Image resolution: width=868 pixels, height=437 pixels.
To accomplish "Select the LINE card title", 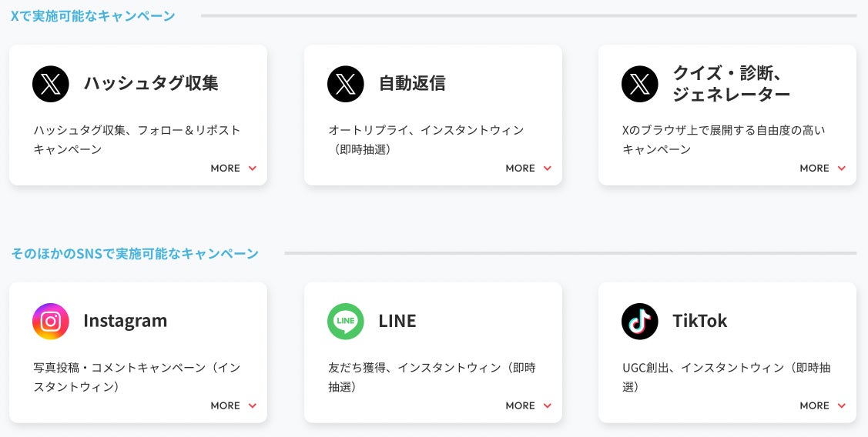I will point(397,321).
